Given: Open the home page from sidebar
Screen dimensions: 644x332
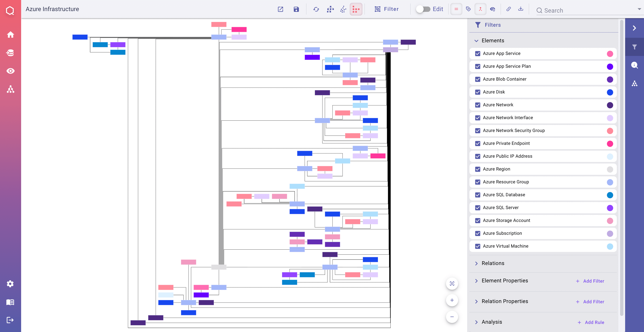Looking at the screenshot, I should coord(10,35).
